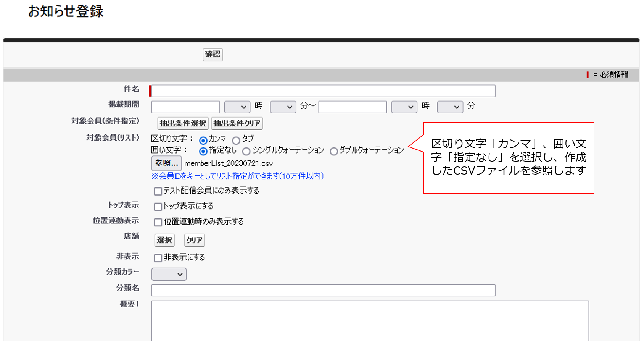
Task: Click the 掲載期間 start date field
Action: click(x=185, y=107)
